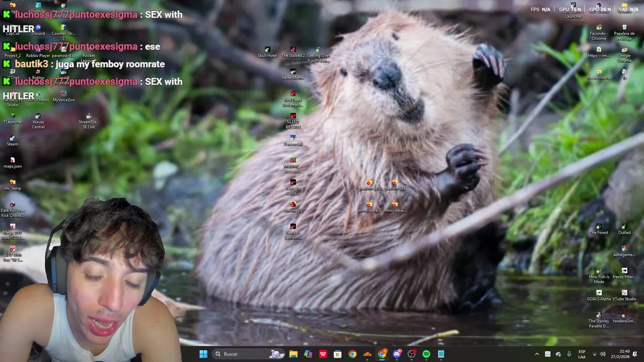Viewport: 644px width, 362px height.
Task: Select the adhegame desktop icon
Action: [x=624, y=251]
